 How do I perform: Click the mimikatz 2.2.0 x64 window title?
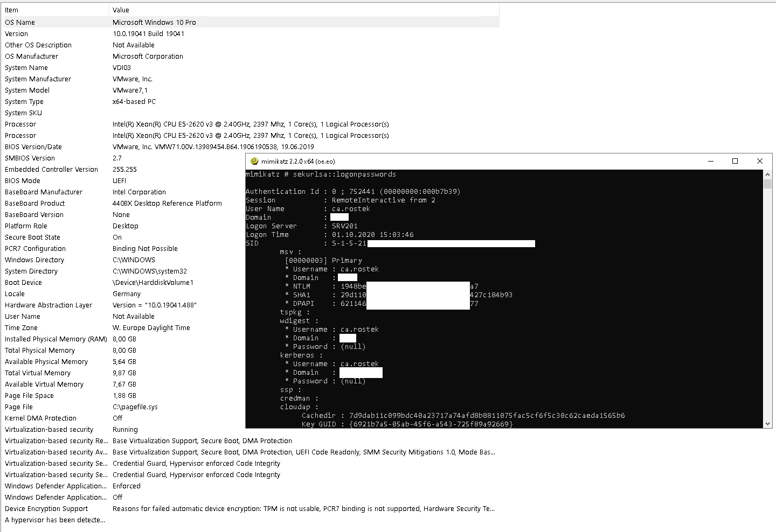[298, 161]
